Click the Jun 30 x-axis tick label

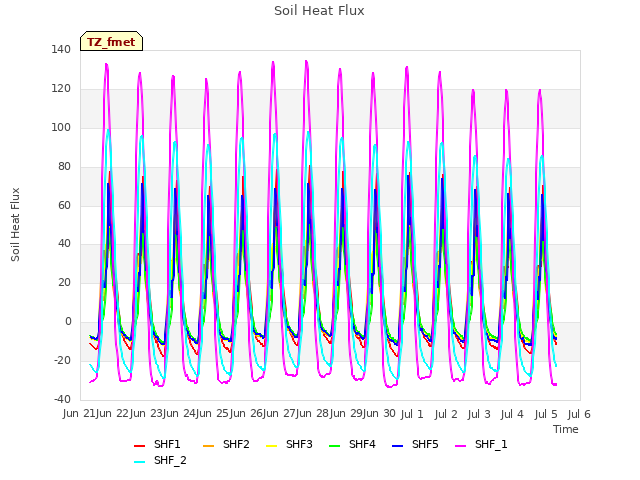click(379, 414)
